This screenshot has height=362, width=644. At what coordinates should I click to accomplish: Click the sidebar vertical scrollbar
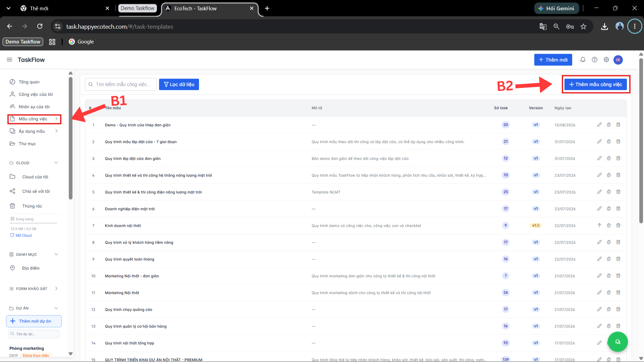click(70, 138)
